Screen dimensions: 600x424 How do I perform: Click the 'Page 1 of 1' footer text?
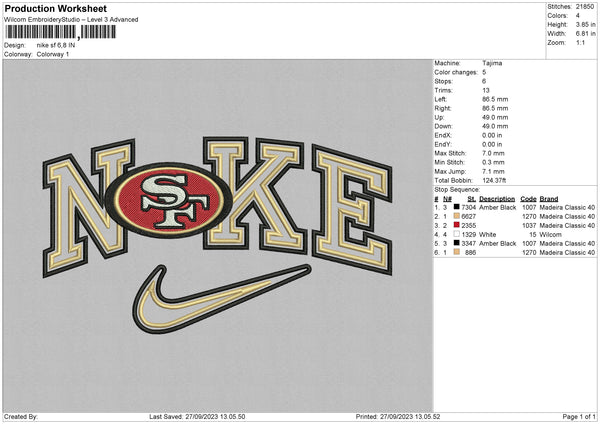(x=579, y=416)
